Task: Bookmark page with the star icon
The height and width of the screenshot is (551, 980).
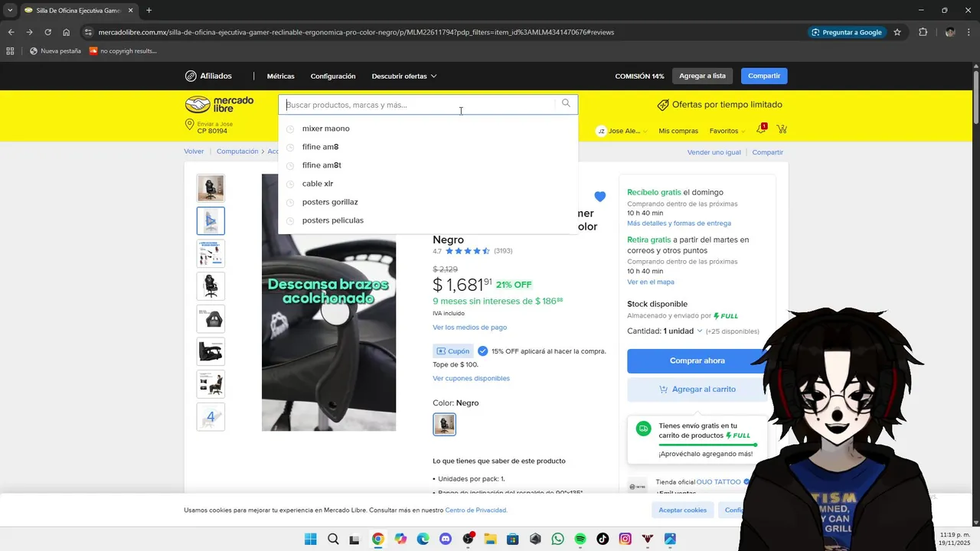Action: (897, 32)
